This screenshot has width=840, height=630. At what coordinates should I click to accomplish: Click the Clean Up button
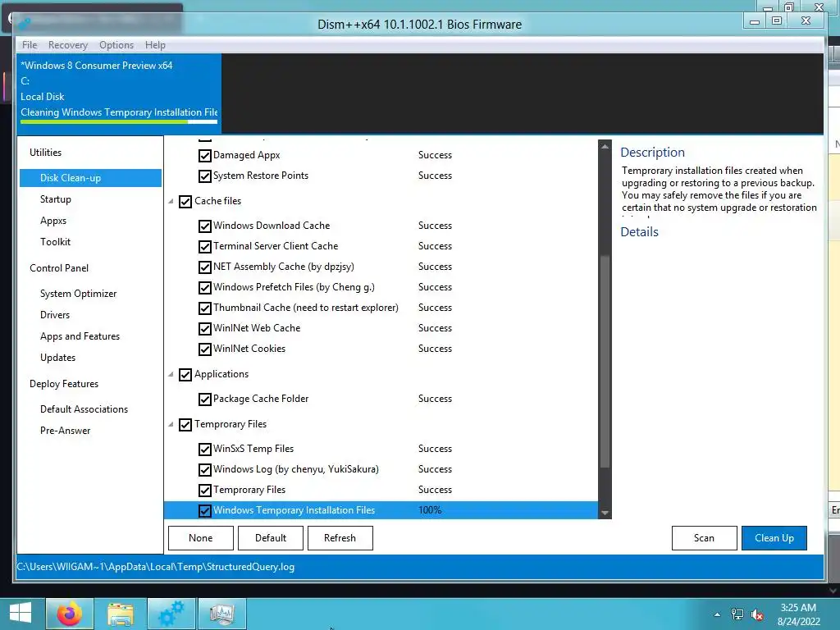click(x=774, y=538)
